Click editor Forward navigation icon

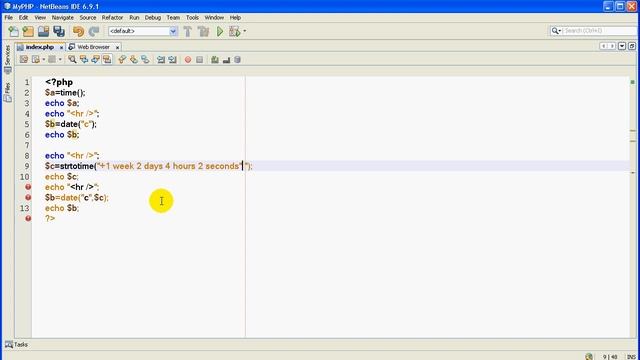point(52,60)
